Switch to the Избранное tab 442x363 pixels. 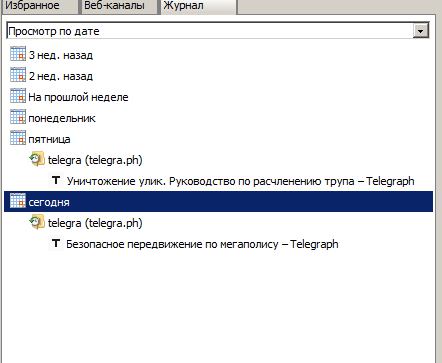(x=39, y=6)
